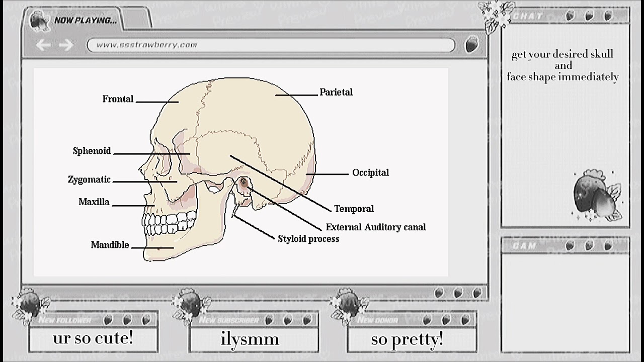Click the Parietal label on the diagram
Image resolution: width=644 pixels, height=362 pixels.
tap(336, 92)
